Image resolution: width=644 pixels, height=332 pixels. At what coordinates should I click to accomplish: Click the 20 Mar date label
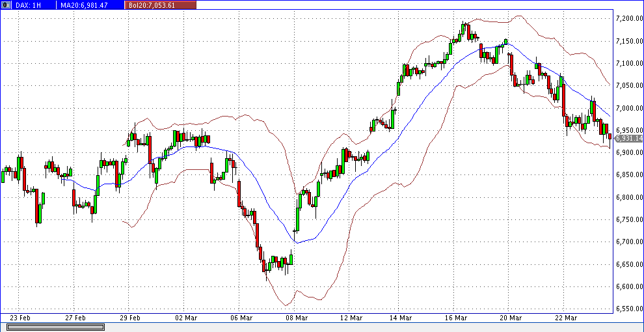pyautogui.click(x=511, y=318)
